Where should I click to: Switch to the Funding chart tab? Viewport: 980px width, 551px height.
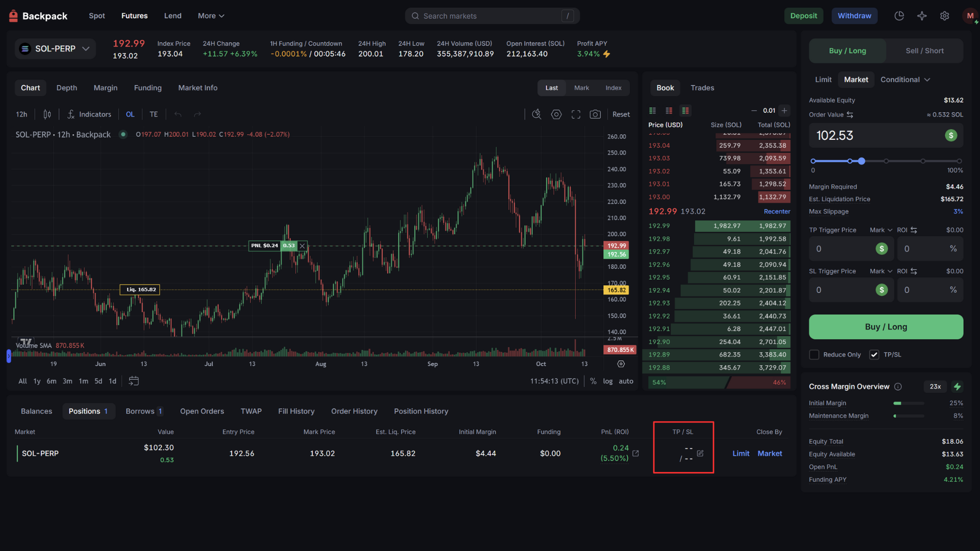148,88
